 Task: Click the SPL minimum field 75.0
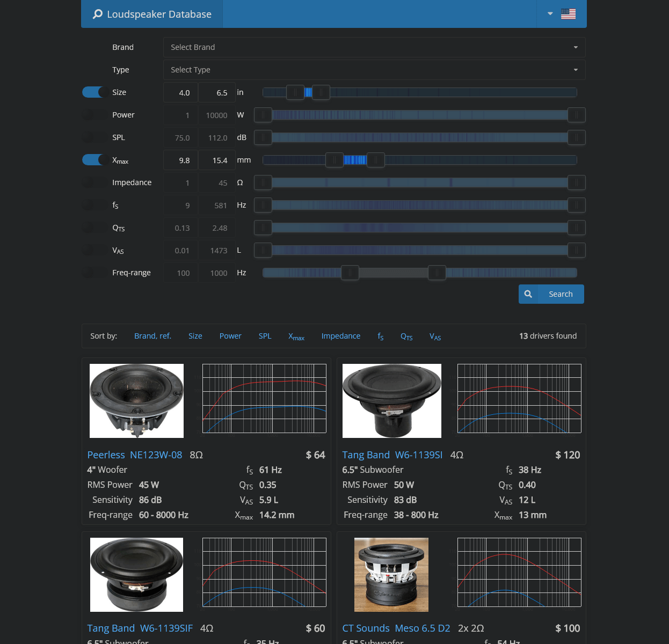[180, 137]
